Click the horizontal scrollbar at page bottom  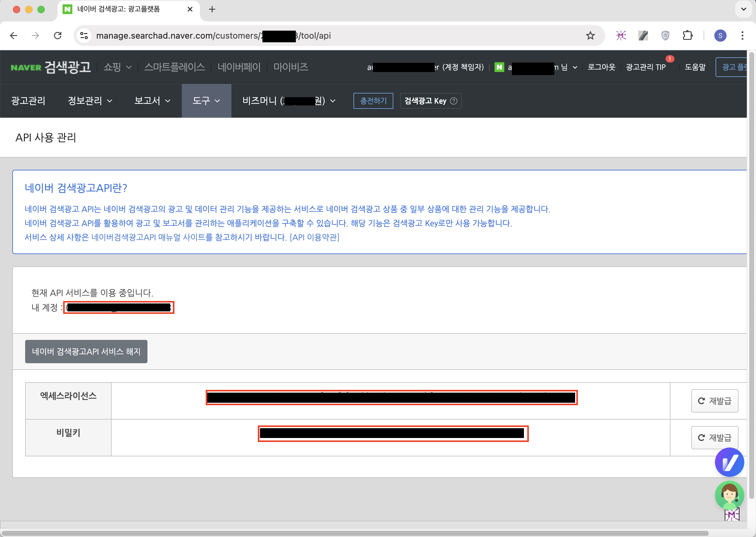click(x=354, y=533)
